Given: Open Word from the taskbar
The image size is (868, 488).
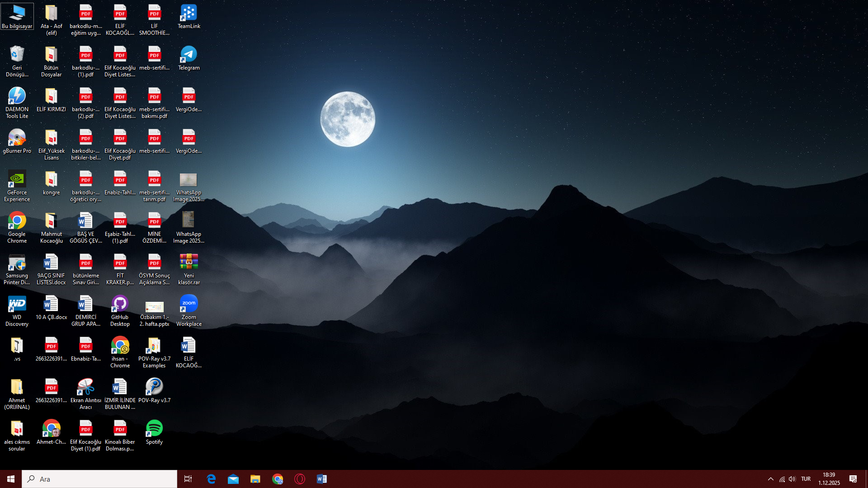Looking at the screenshot, I should (322, 479).
